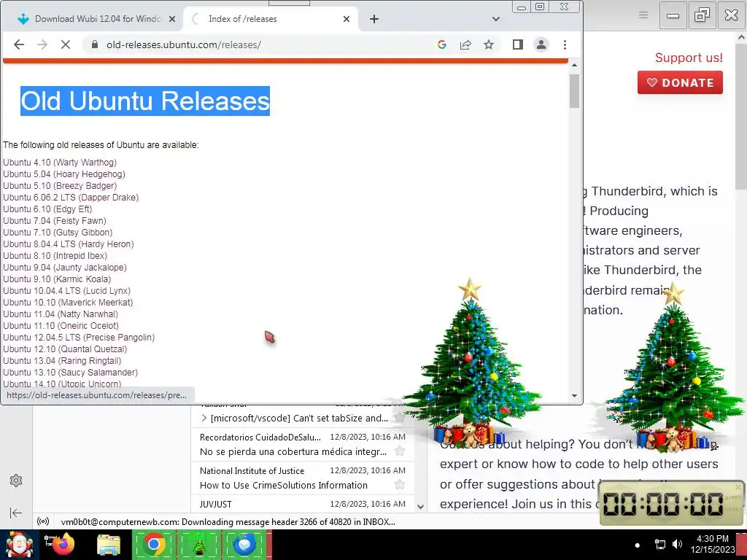Open Ubuntu 5.10 (Breezy Badger) link
The image size is (747, 560).
click(x=60, y=186)
